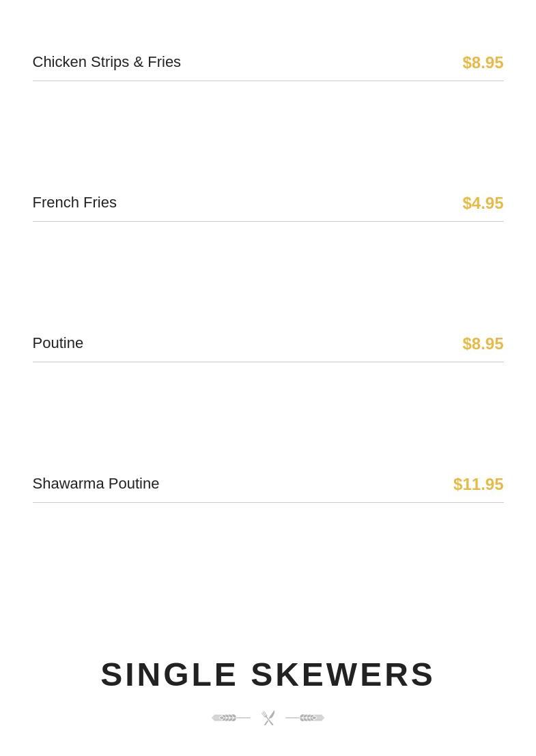The height and width of the screenshot is (756, 536).
Task: Click the SINGLE SKEWERS section heading
Action: [268, 675]
